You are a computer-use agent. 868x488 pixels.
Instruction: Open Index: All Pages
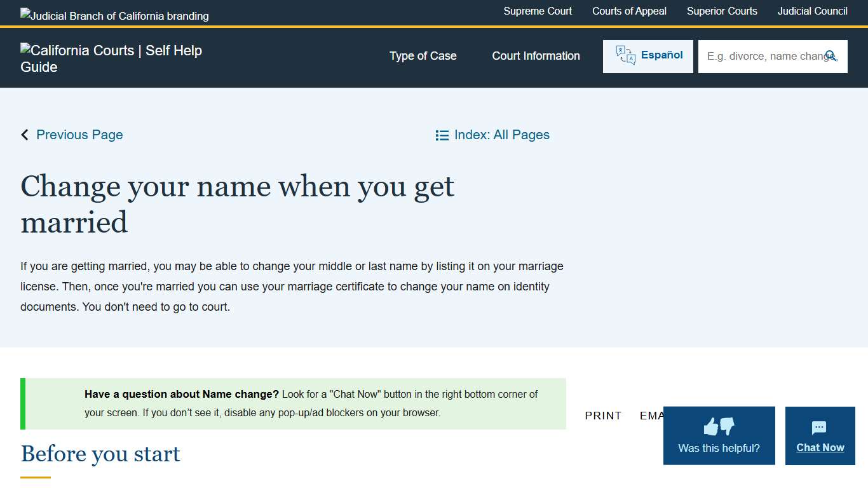click(501, 135)
